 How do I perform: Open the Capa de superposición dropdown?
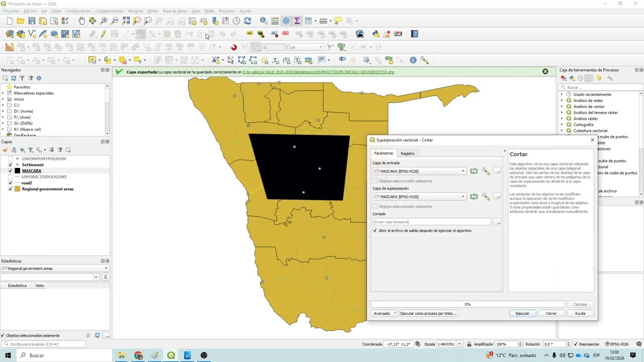(x=420, y=197)
